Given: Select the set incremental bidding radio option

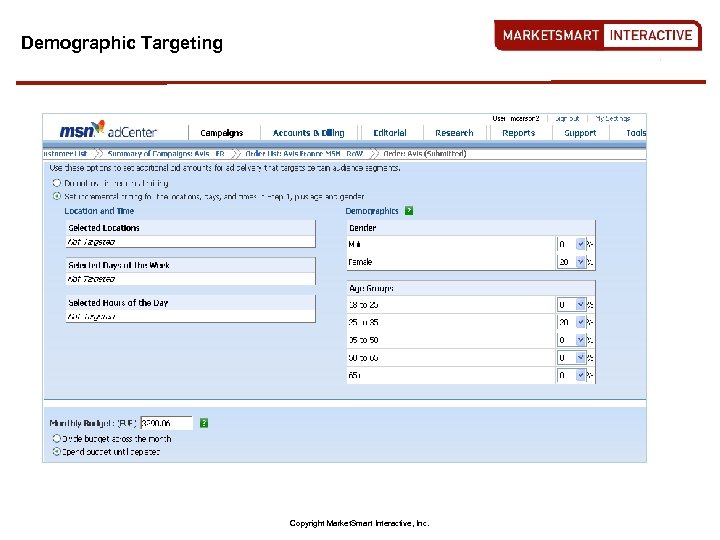Looking at the screenshot, I should (56, 196).
